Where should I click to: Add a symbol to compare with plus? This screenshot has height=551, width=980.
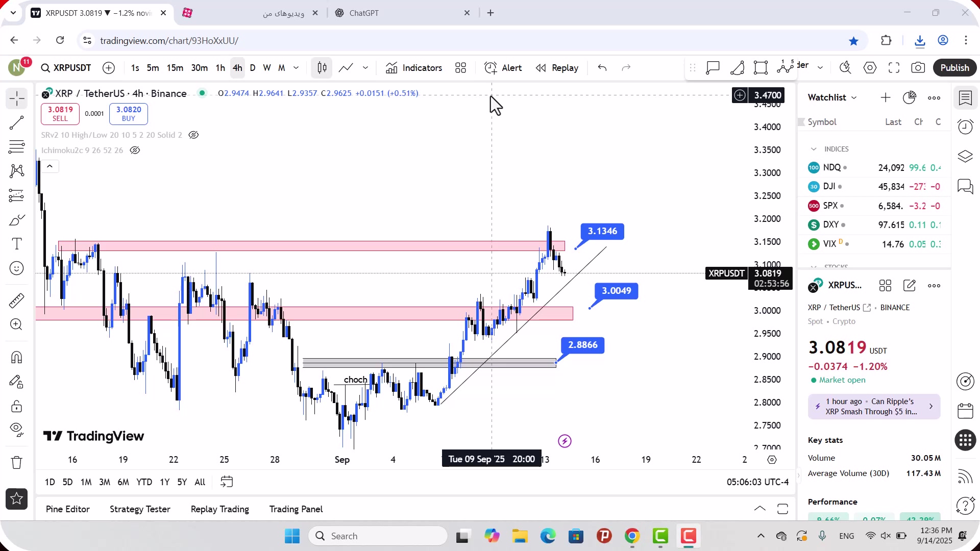point(109,68)
